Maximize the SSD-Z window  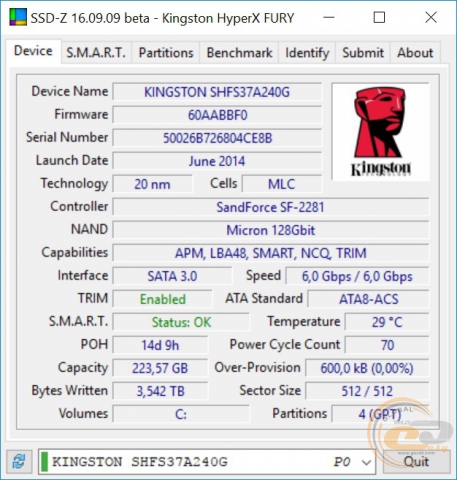coord(379,17)
